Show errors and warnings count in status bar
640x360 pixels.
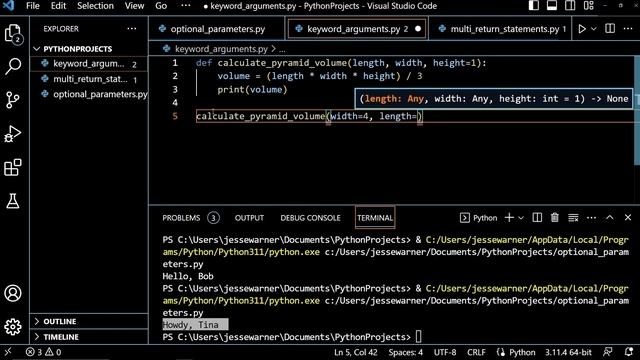click(43, 352)
